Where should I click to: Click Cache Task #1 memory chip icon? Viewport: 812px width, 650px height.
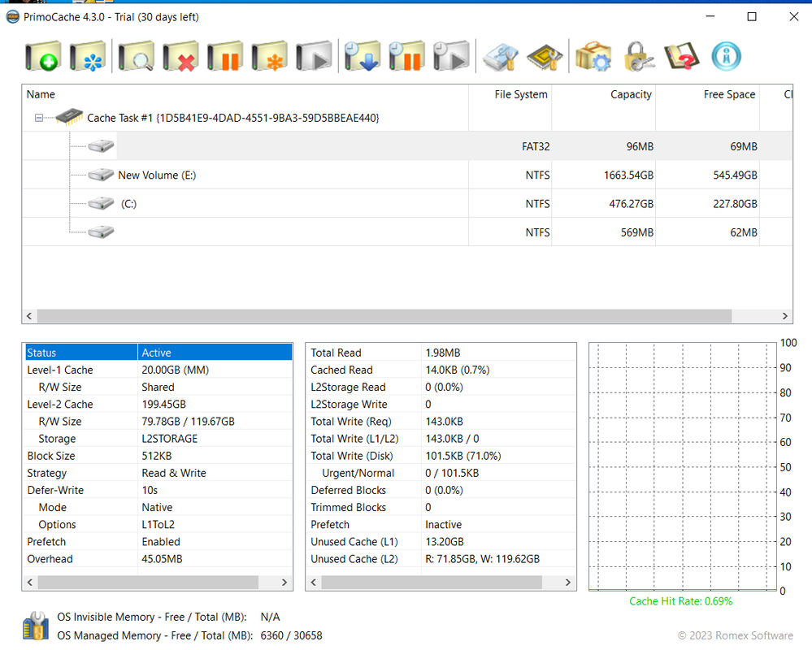(x=69, y=117)
